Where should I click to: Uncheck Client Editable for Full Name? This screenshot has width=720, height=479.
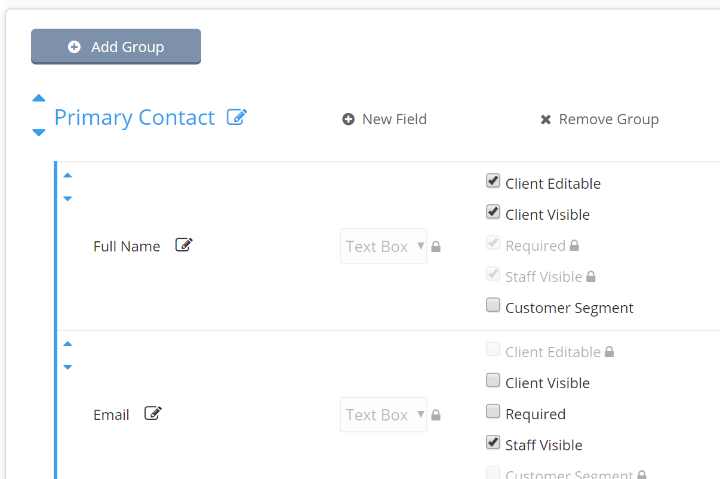(493, 180)
